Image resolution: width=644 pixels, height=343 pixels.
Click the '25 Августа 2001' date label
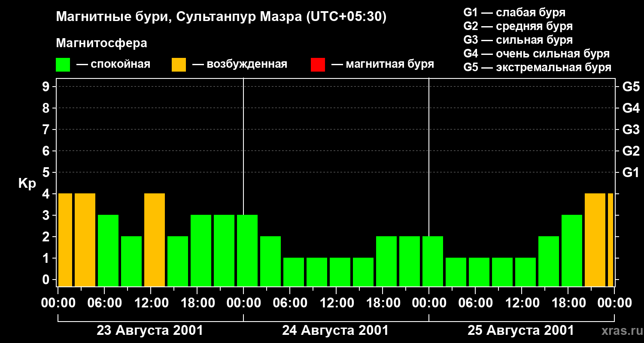[x=521, y=331]
